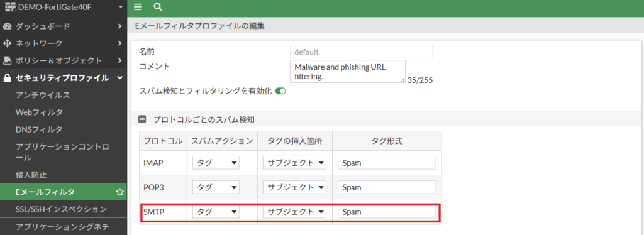The image size is (644, 235).
Task: Toggle スパム検知とフィルタリングを有効化 switch
Action: pyautogui.click(x=280, y=91)
